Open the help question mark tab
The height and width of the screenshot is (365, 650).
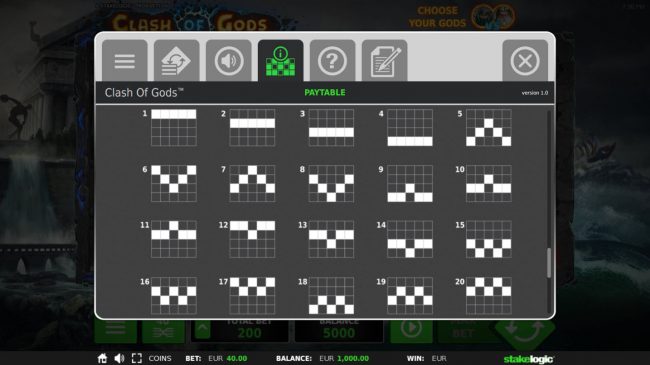[x=332, y=61]
